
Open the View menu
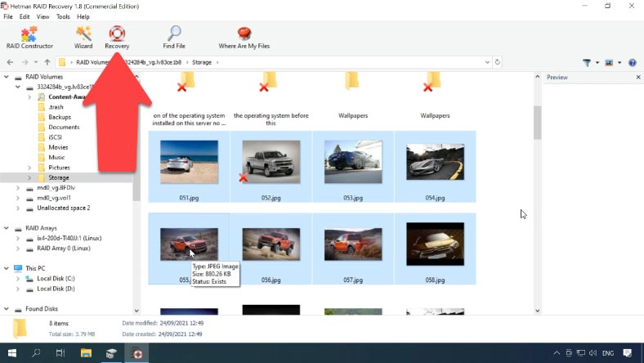click(42, 17)
